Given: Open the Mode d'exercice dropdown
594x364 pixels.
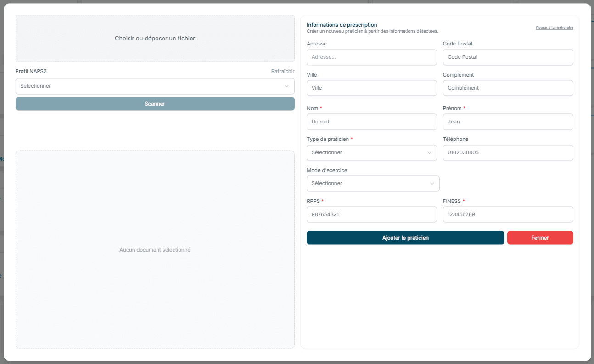Looking at the screenshot, I should (x=373, y=184).
